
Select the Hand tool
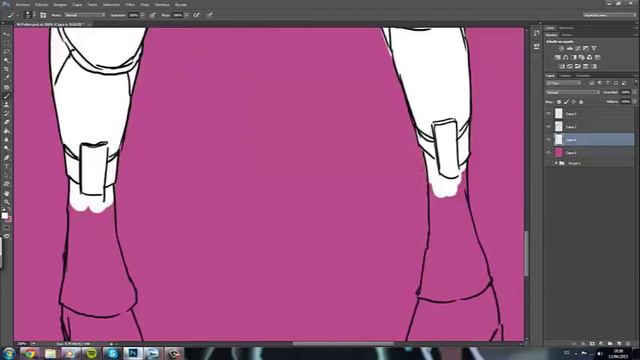click(6, 193)
